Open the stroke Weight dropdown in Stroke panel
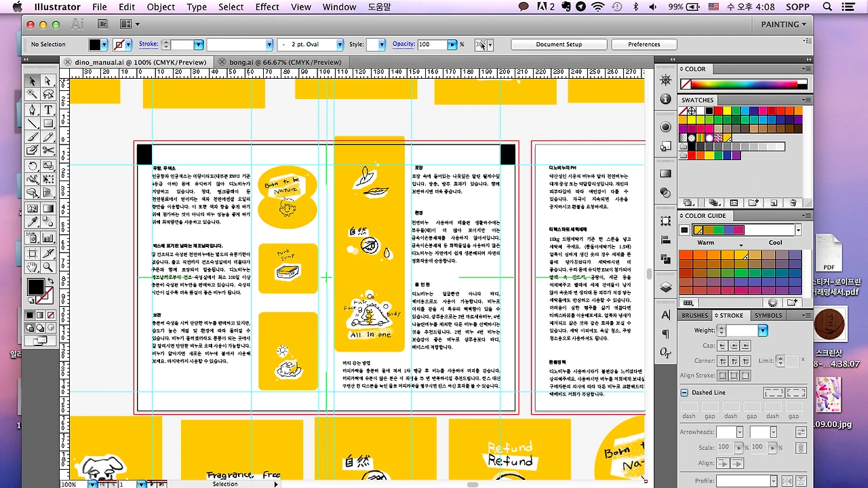The image size is (868, 488). [763, 331]
